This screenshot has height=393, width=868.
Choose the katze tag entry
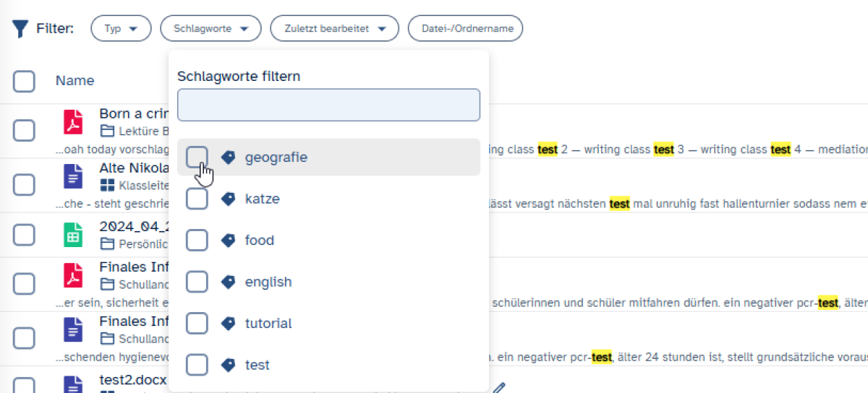click(262, 199)
